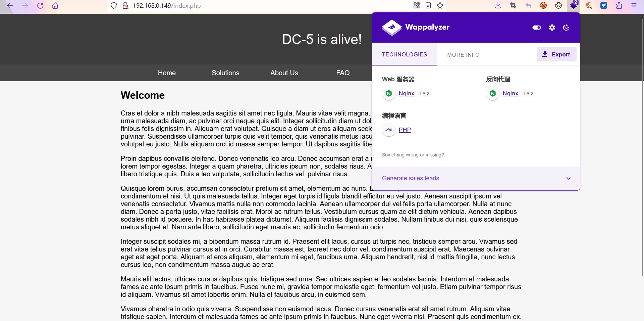Viewport: 644px width, 321px height.
Task: Take a screenshot with the crop icon
Action: [513, 5]
